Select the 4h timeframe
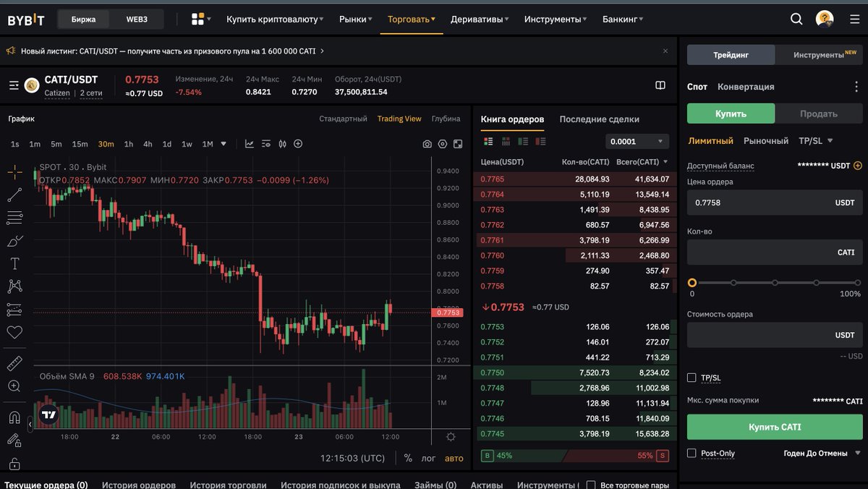The image size is (868, 489). 148,144
